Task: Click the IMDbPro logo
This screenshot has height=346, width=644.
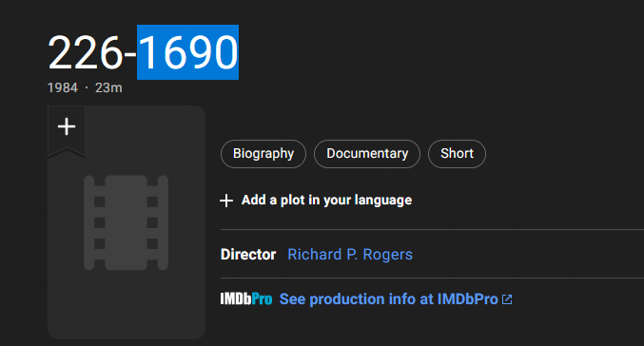Action: point(246,298)
